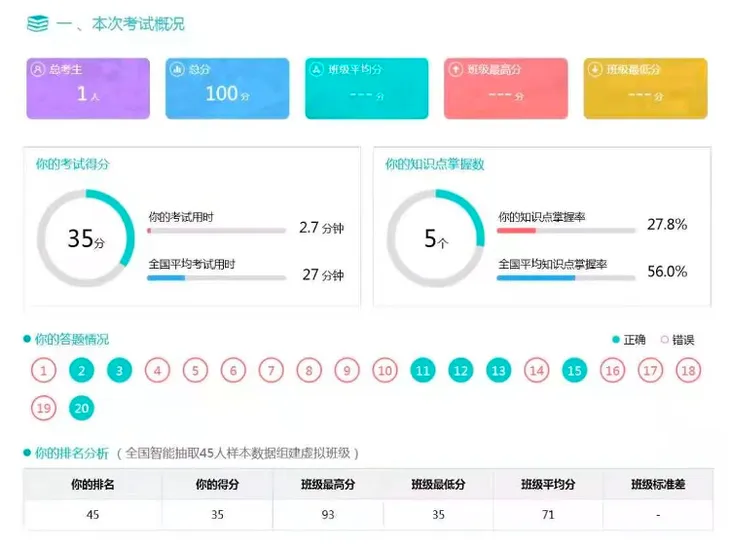Open the red 班级最高分 card
Image resolution: width=730 pixels, height=547 pixels.
point(506,88)
